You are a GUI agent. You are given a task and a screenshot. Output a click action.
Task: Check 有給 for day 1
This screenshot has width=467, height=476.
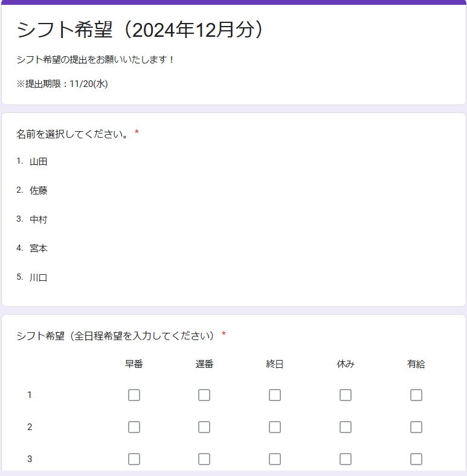tap(416, 395)
